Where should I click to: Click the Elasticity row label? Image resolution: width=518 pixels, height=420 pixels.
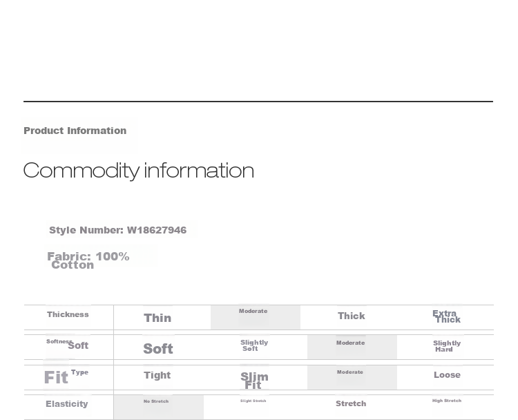[67, 404]
